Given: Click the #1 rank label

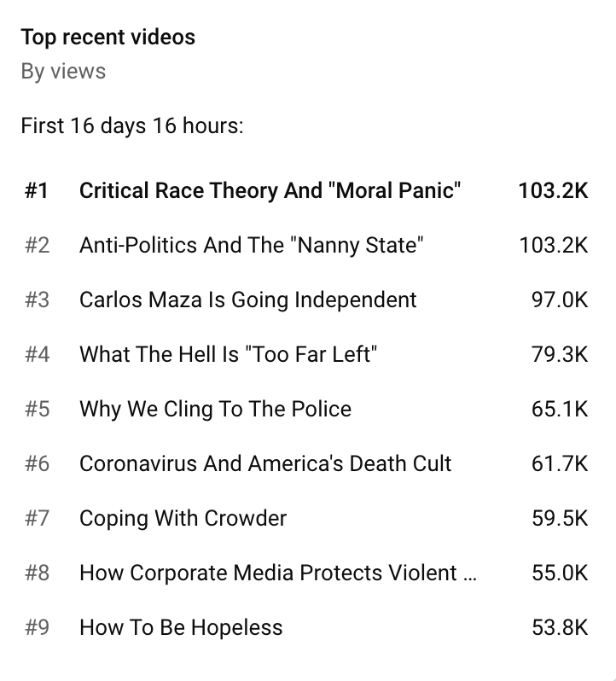Looking at the screenshot, I should point(37,190).
